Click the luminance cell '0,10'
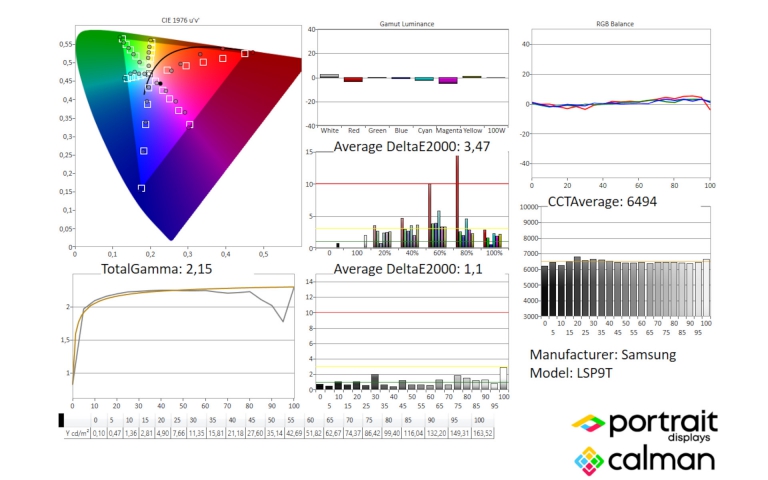 [x=98, y=433]
